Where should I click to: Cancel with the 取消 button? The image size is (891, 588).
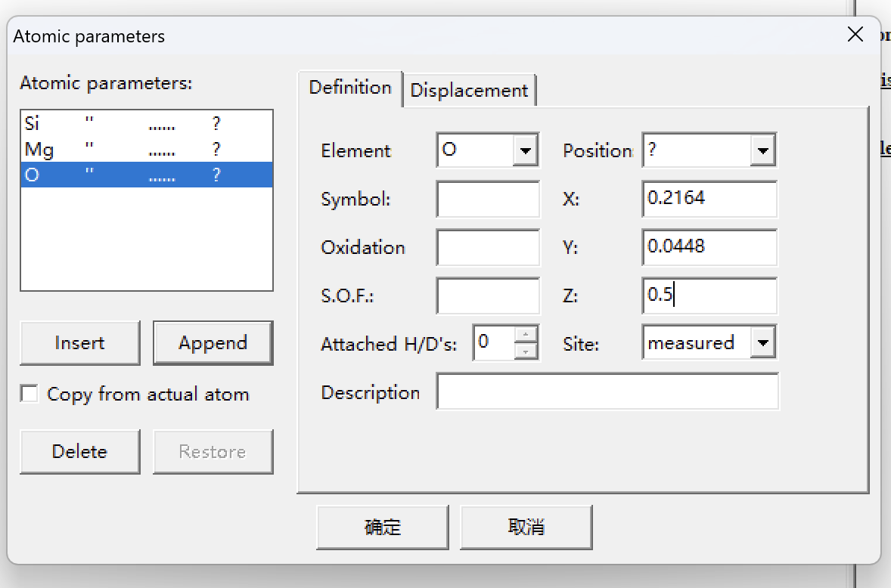(x=526, y=527)
